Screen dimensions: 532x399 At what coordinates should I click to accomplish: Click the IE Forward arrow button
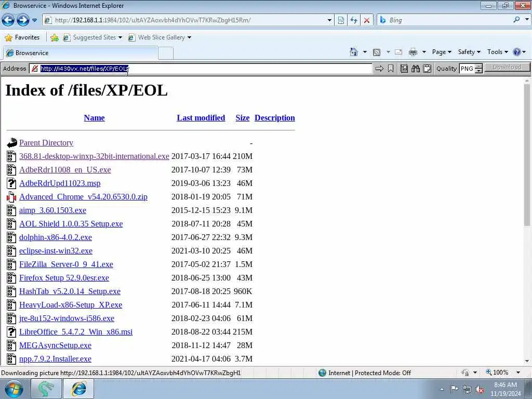point(23,20)
